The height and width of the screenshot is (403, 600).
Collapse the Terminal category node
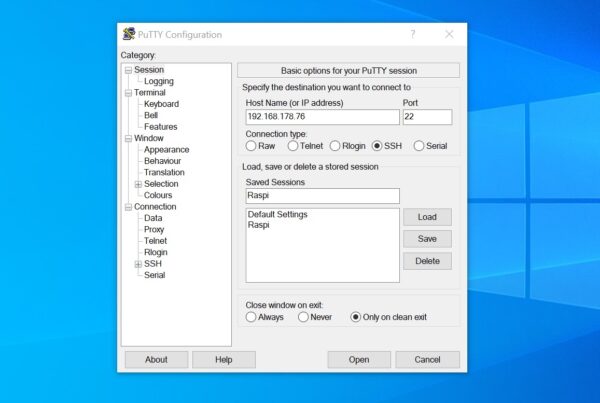(128, 93)
